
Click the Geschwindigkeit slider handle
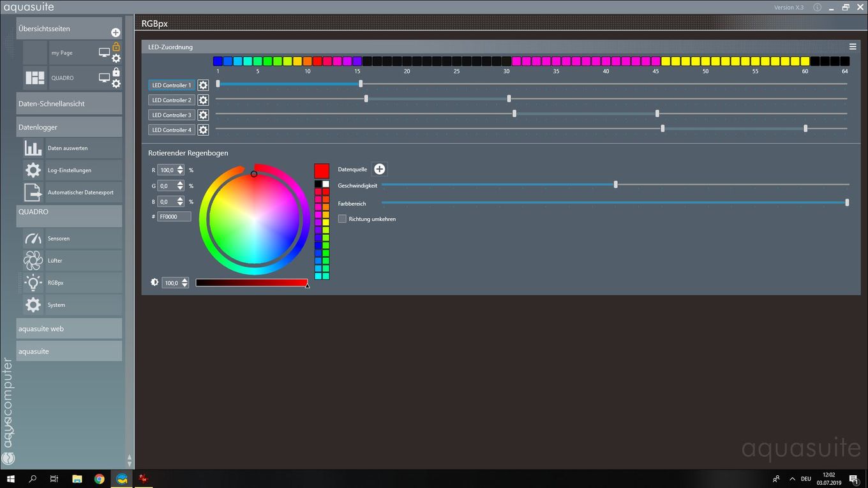click(x=615, y=184)
